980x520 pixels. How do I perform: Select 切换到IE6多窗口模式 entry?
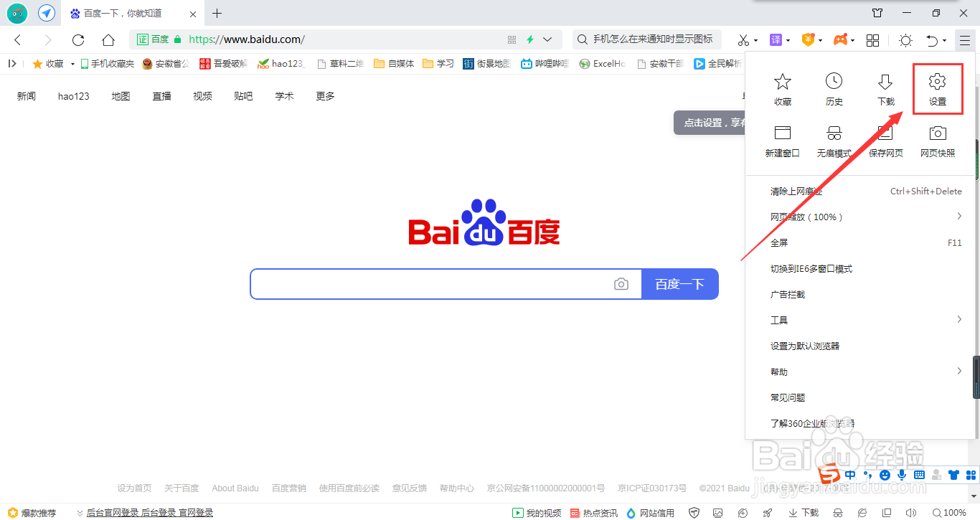click(x=861, y=268)
